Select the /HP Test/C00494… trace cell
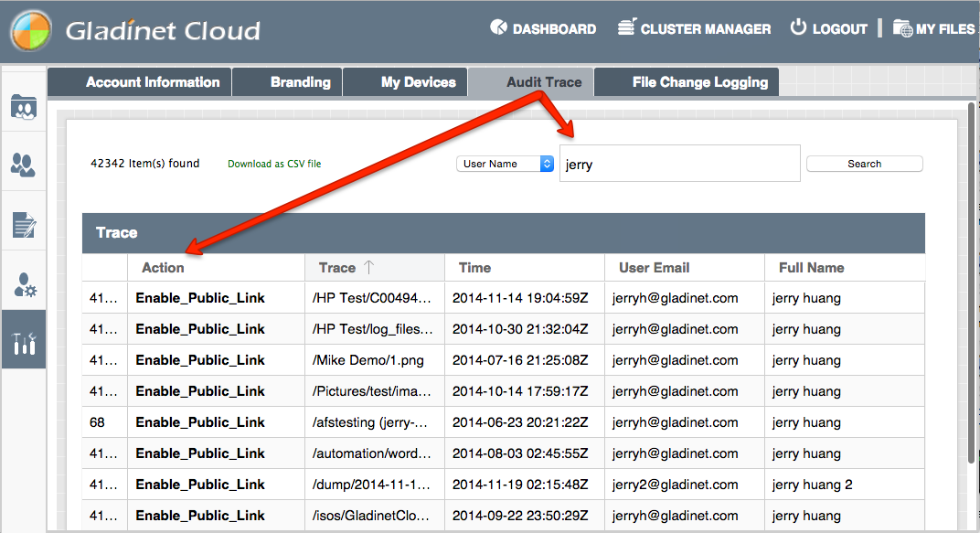 [x=375, y=298]
